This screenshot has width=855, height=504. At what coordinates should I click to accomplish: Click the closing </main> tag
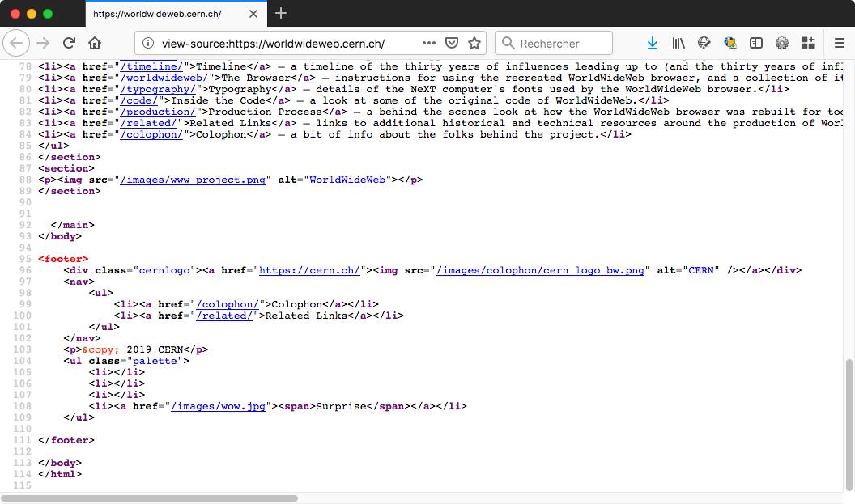(73, 225)
